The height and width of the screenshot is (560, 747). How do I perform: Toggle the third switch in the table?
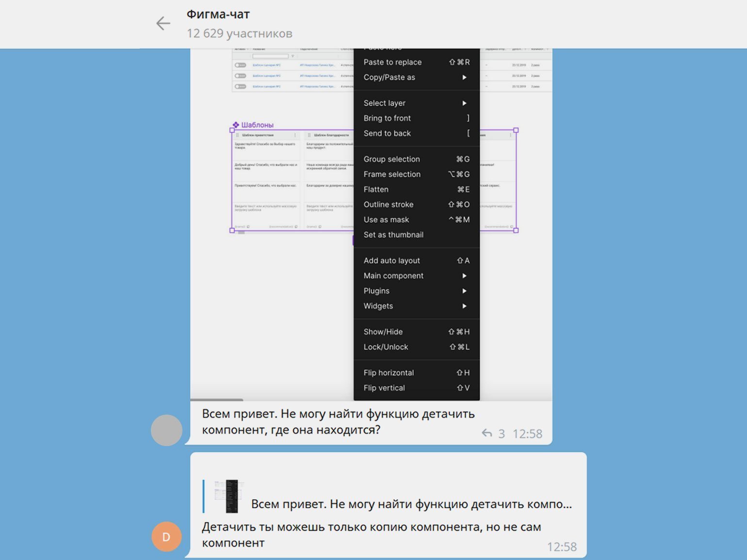point(240,86)
